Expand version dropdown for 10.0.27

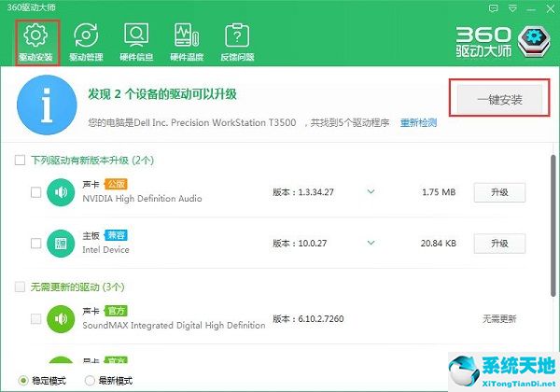click(371, 243)
